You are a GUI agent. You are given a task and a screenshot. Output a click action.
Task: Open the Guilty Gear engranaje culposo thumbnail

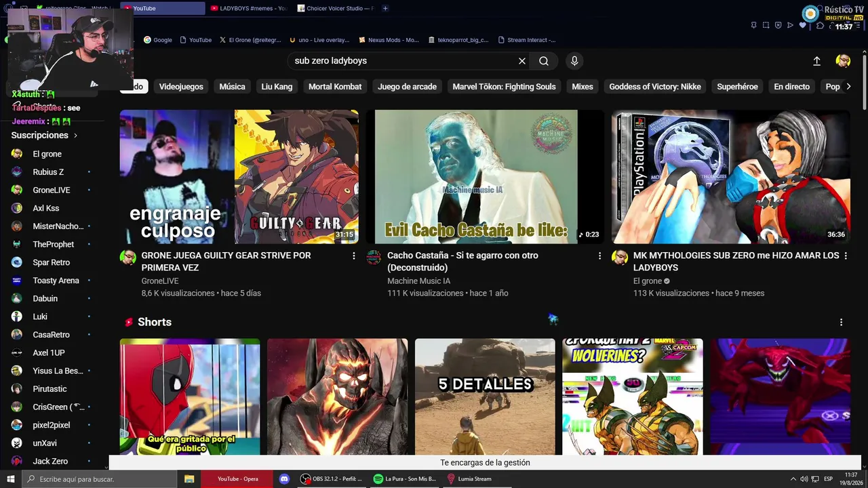pos(239,177)
